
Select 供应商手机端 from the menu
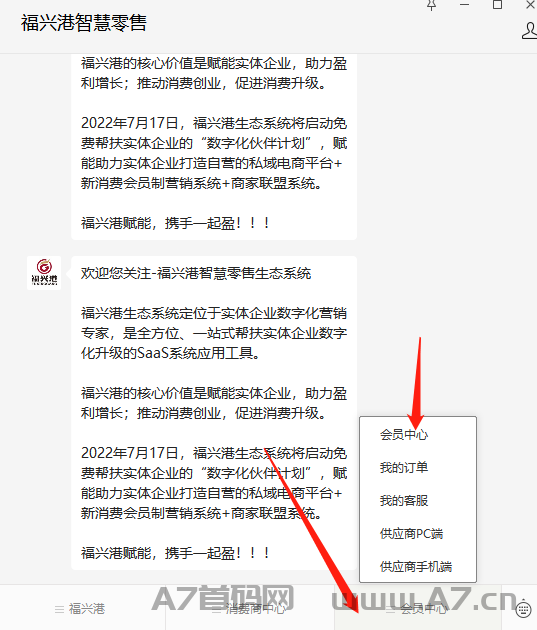(x=418, y=567)
